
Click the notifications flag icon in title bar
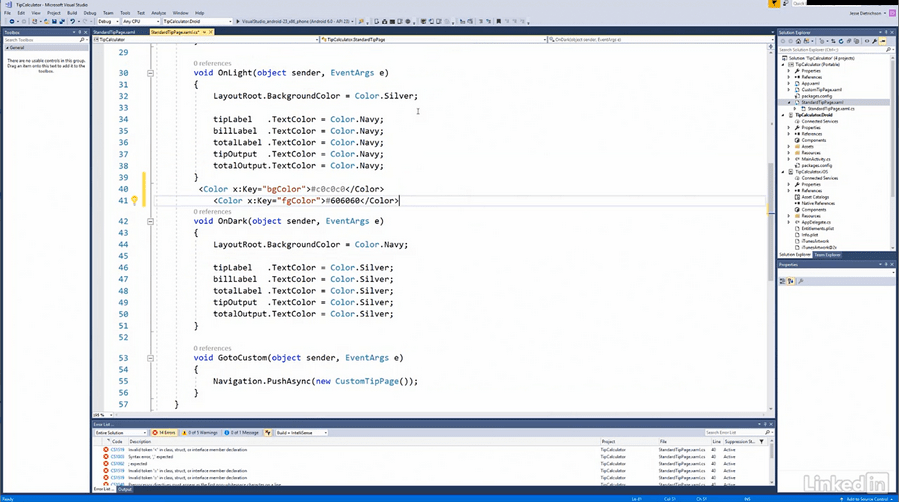(774, 3)
